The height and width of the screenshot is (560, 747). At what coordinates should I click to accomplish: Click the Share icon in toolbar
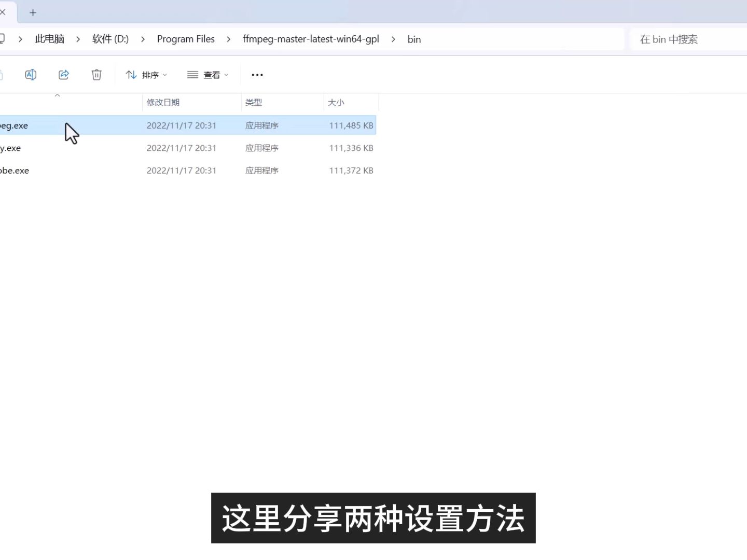tap(64, 75)
